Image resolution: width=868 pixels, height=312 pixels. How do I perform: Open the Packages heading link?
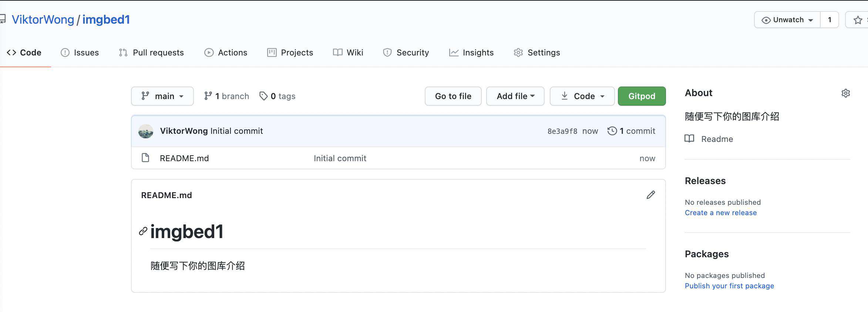(707, 254)
